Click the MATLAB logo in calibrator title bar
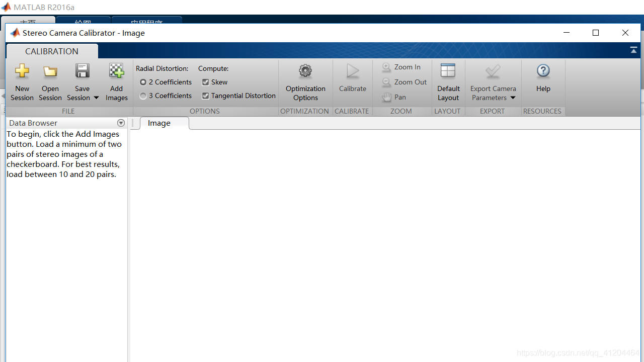This screenshot has width=644, height=362. (15, 33)
